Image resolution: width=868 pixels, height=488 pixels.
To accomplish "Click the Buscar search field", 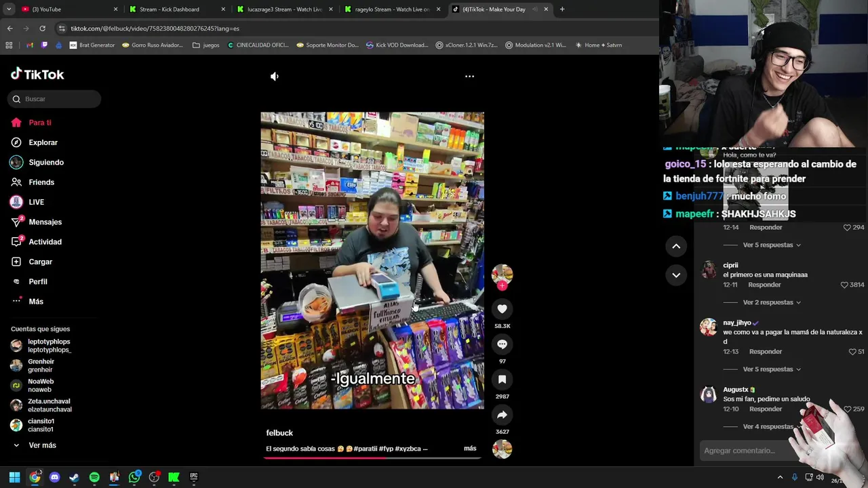I will pos(54,99).
